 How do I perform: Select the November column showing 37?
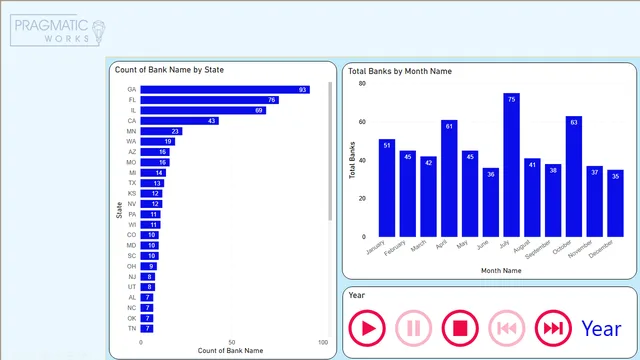click(x=595, y=201)
